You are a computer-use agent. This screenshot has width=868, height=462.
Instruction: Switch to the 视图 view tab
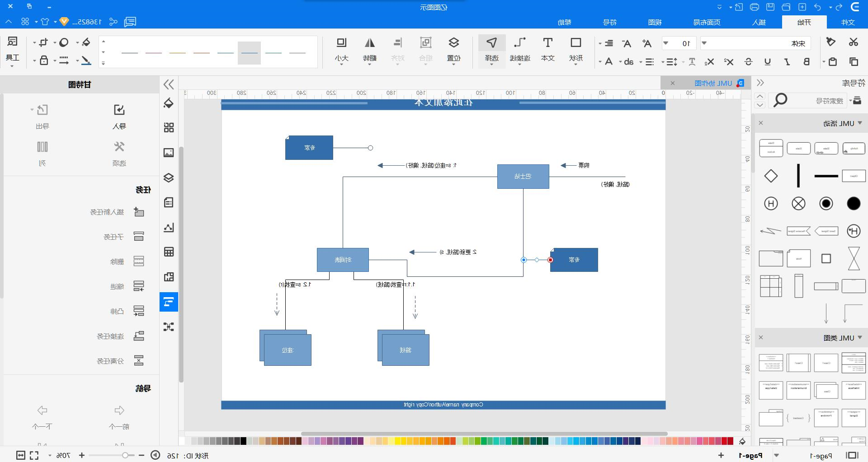(655, 22)
